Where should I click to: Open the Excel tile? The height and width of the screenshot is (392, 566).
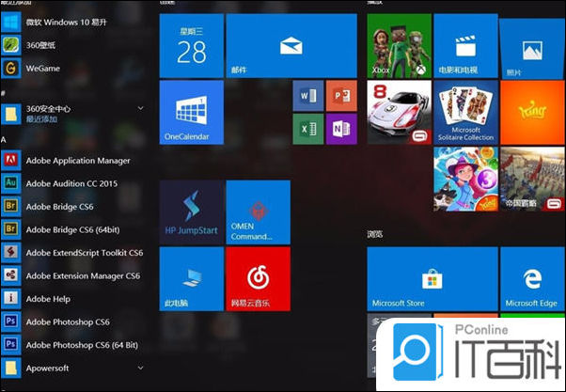click(x=307, y=129)
